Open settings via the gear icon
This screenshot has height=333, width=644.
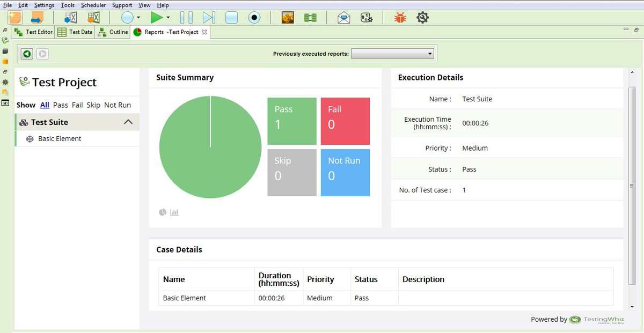pyautogui.click(x=422, y=18)
